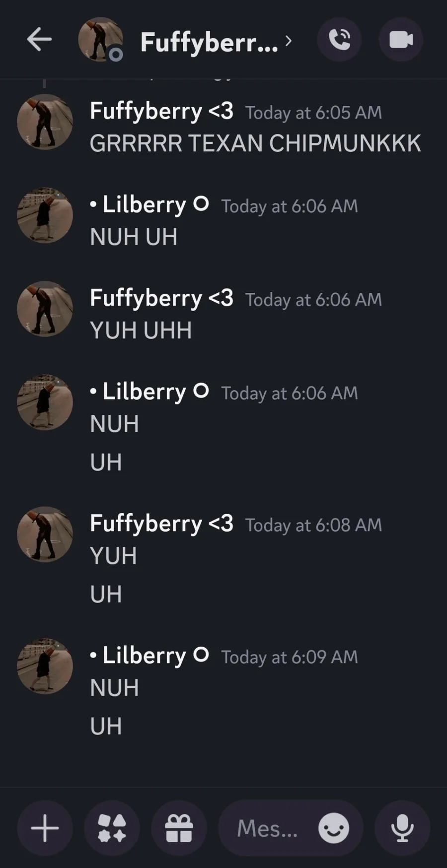Open the apps launcher icon
This screenshot has width=447, height=868.
[x=112, y=828]
